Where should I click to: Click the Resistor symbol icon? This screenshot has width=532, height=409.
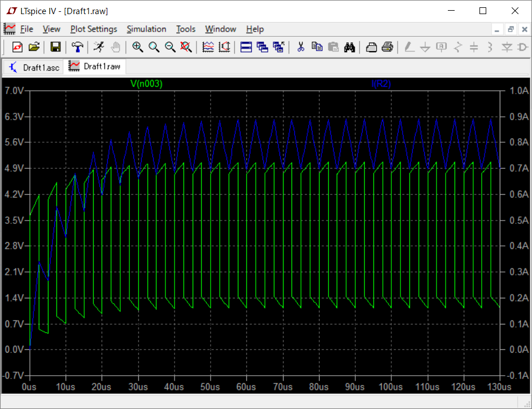point(458,47)
